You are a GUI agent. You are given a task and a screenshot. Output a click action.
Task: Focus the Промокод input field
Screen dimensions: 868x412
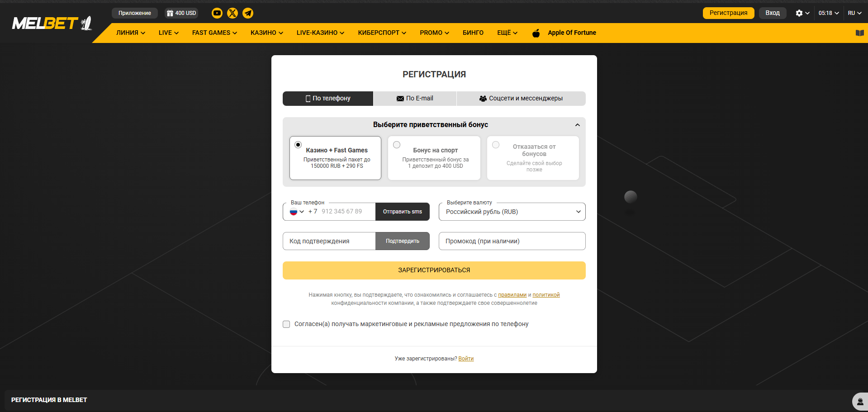point(512,241)
